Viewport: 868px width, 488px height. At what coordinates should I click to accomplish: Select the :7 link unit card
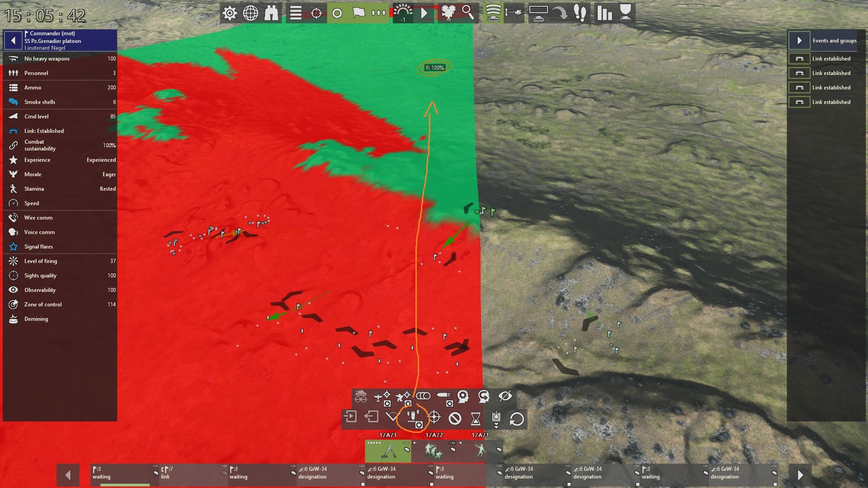click(x=192, y=473)
